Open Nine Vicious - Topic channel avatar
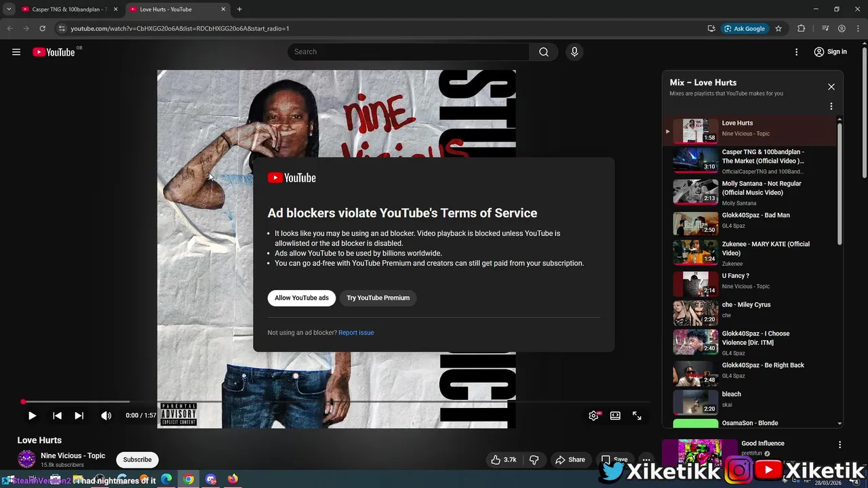The image size is (868, 488). [26, 459]
